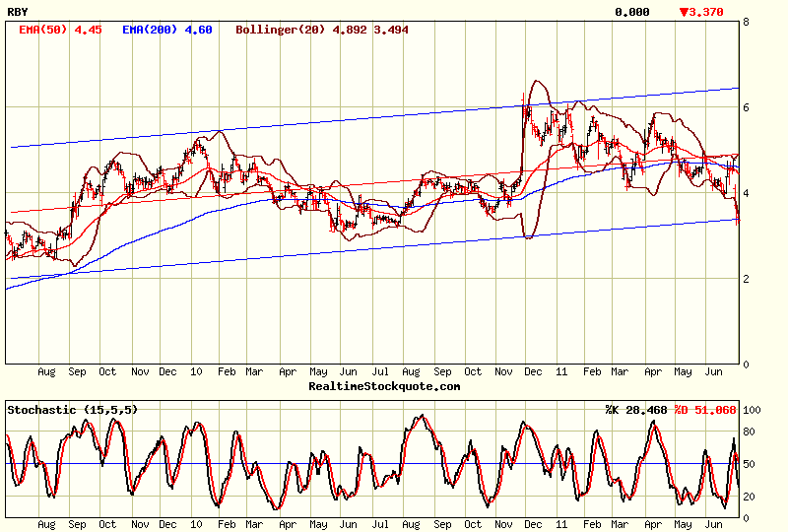Click the 2 label on price axis
Viewport: 788px width, 532px height.
(x=747, y=279)
